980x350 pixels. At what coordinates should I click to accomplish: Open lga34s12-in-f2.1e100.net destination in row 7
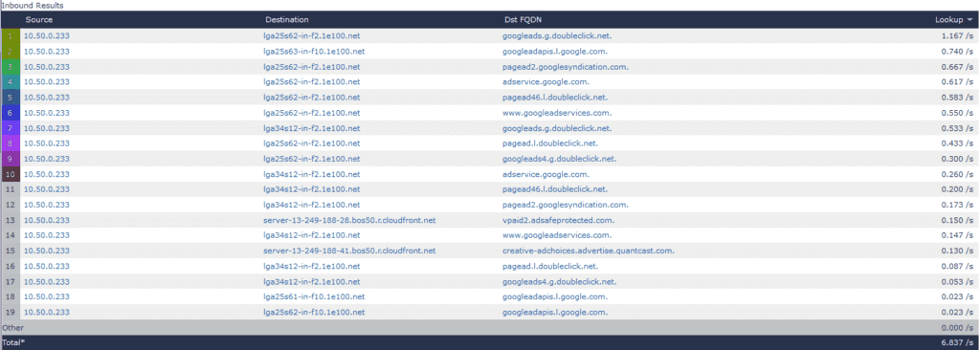point(311,128)
